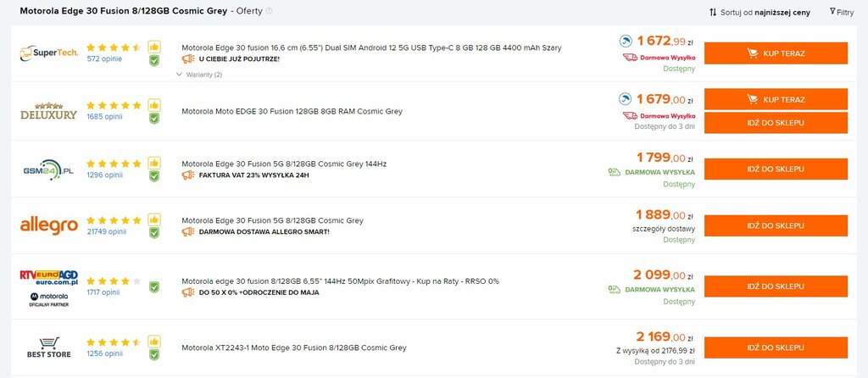Click the thumbs-up badge for Deluxury

(154, 105)
